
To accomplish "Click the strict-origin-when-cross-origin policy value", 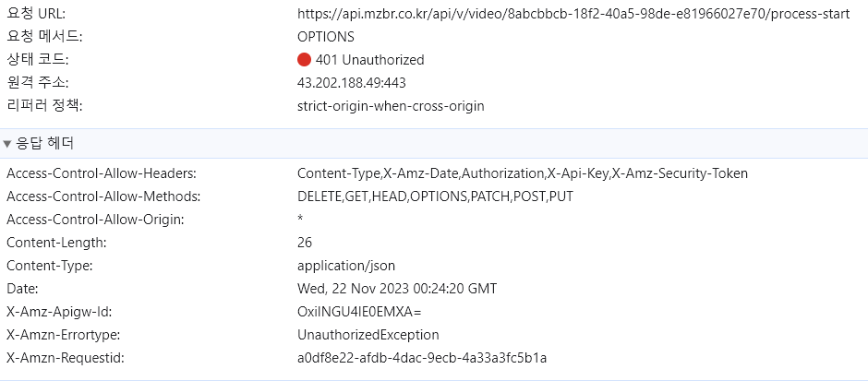I will (391, 106).
